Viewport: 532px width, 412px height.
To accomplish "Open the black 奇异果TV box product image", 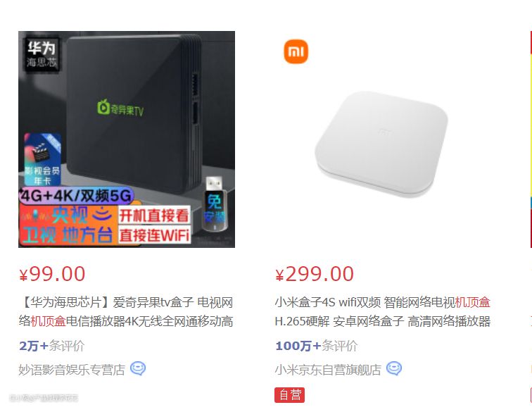I will (x=127, y=139).
